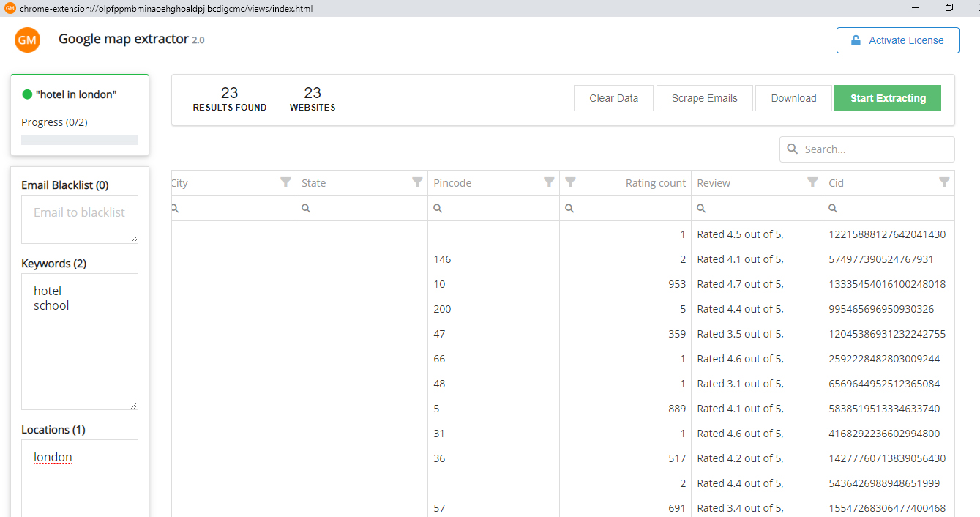Restore the browser window size

(x=949, y=7)
